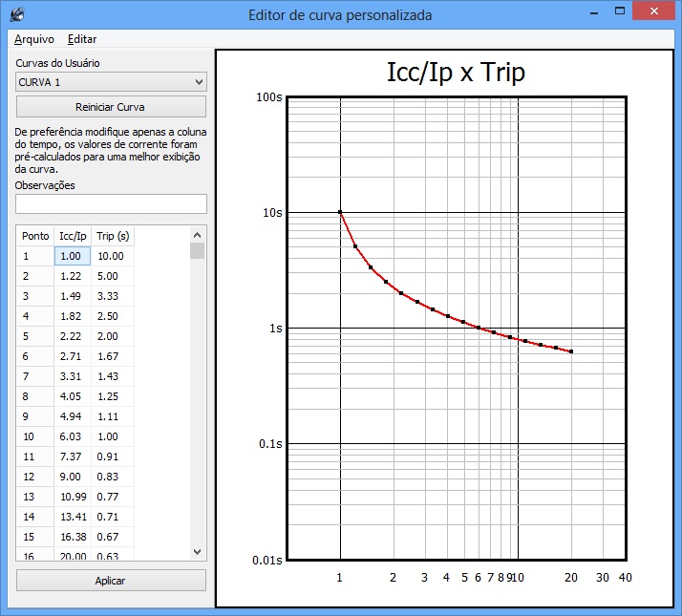The width and height of the screenshot is (682, 616).
Task: Select Trip cell 2.00
Action: pyautogui.click(x=113, y=336)
